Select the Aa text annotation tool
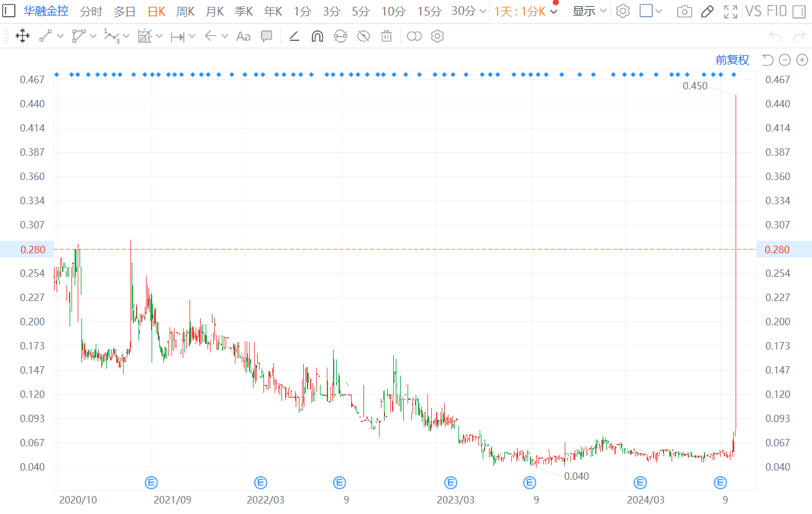This screenshot has height=514, width=812. [243, 37]
